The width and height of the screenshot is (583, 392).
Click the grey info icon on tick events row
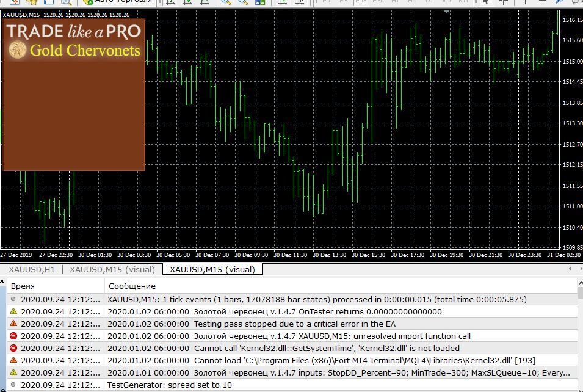(13, 299)
